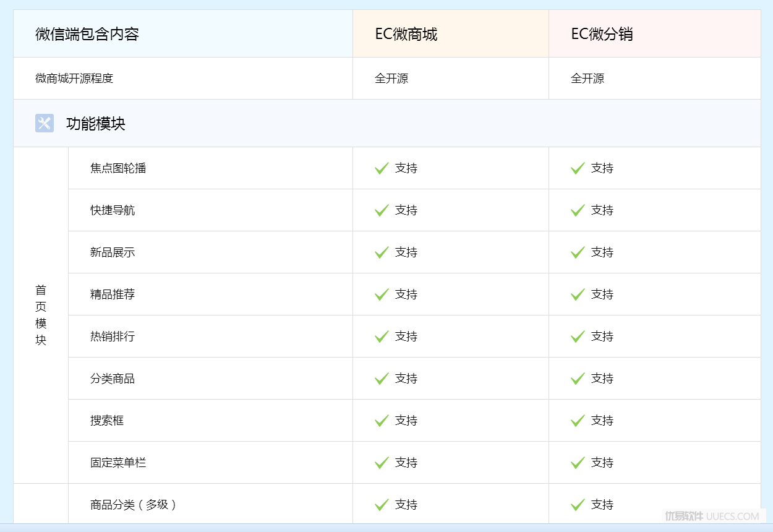This screenshot has height=532, width=773.
Task: Click 支持 text in EC微分销 精品推荐 cell
Action: point(602,294)
